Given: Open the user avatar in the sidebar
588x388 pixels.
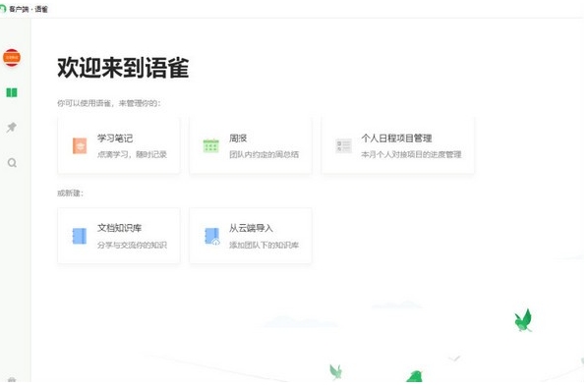Looking at the screenshot, I should 12,58.
